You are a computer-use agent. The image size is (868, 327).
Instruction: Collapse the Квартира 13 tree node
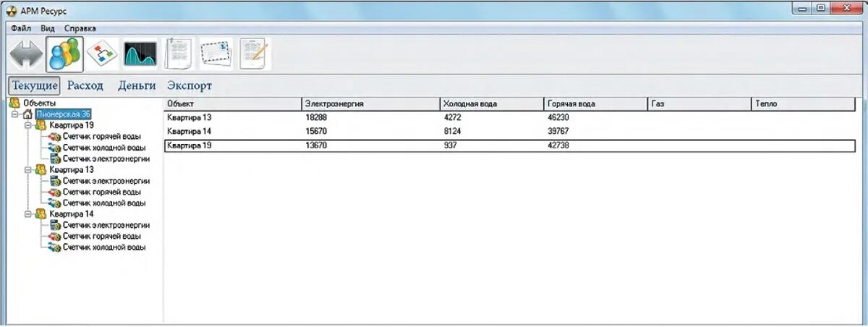click(27, 170)
